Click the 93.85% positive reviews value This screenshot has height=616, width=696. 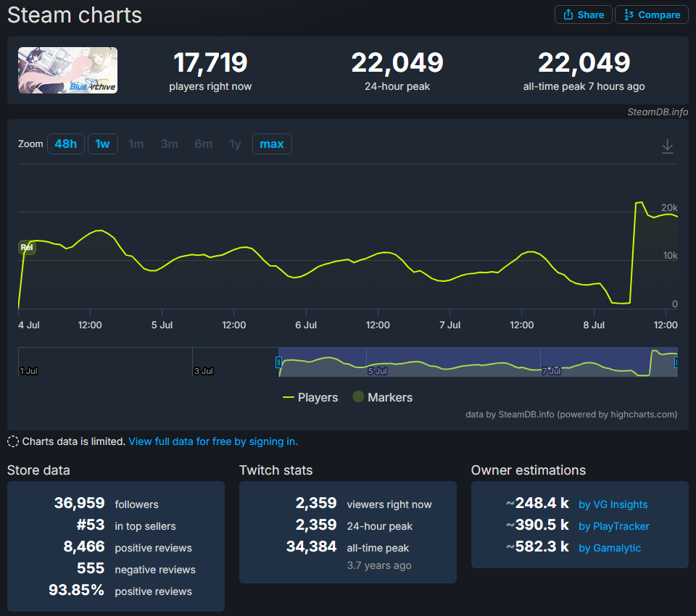click(x=76, y=590)
